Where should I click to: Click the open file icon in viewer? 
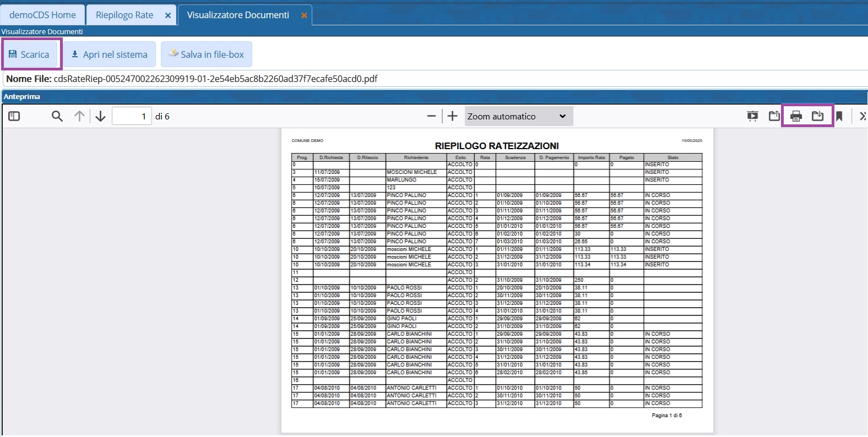(774, 116)
